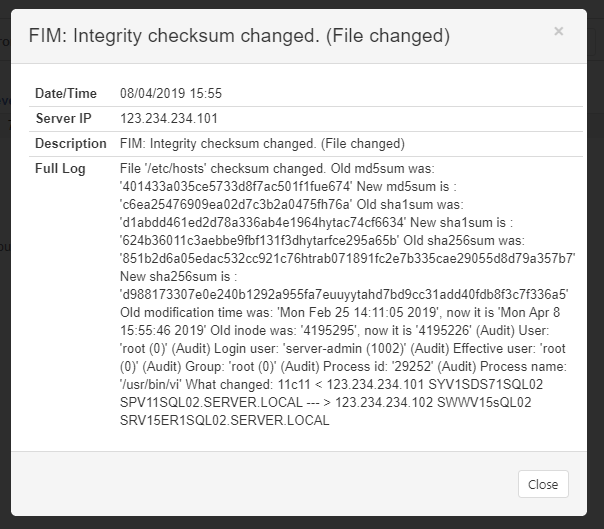Select the Description label
The image size is (604, 529).
coord(71,143)
